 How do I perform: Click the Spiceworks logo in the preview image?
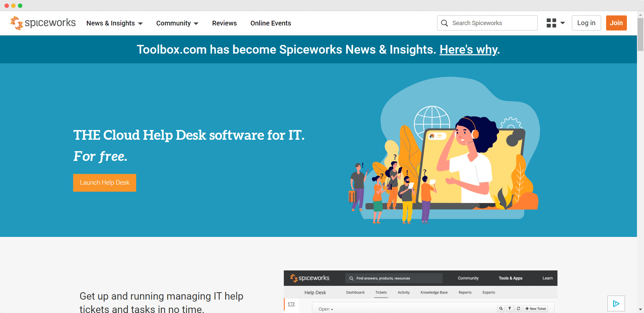point(310,278)
